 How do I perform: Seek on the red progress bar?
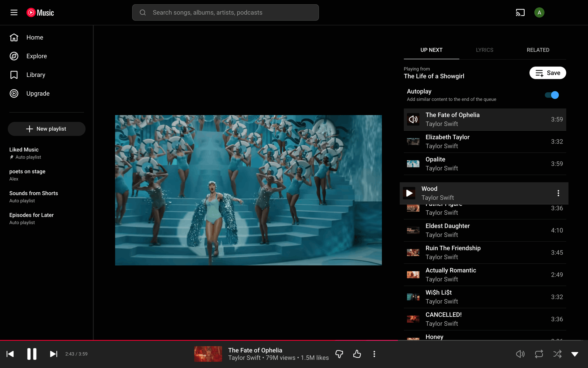pos(199,340)
